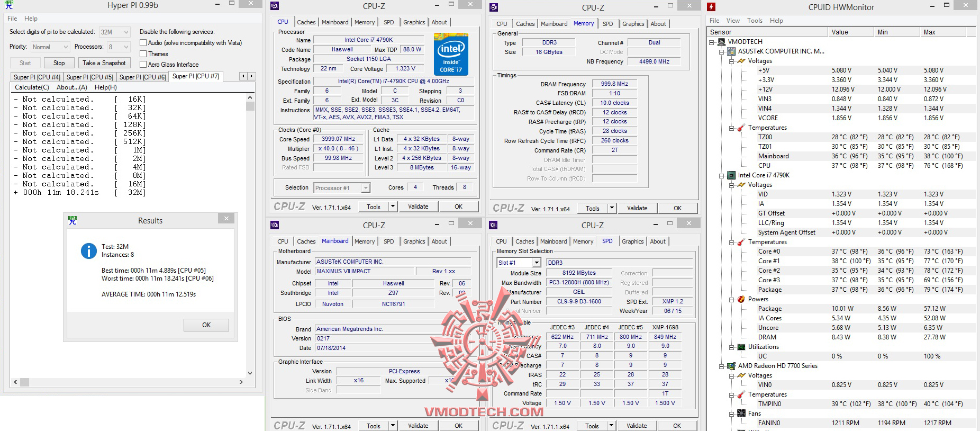The width and height of the screenshot is (980, 431).
Task: Click the blue info icon in the Results dialog
Action: pos(88,250)
